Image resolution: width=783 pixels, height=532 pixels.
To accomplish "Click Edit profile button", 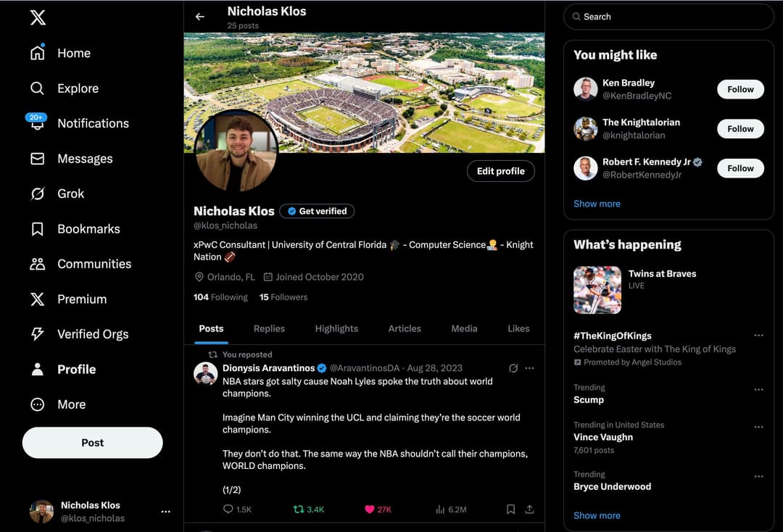I will click(x=501, y=171).
